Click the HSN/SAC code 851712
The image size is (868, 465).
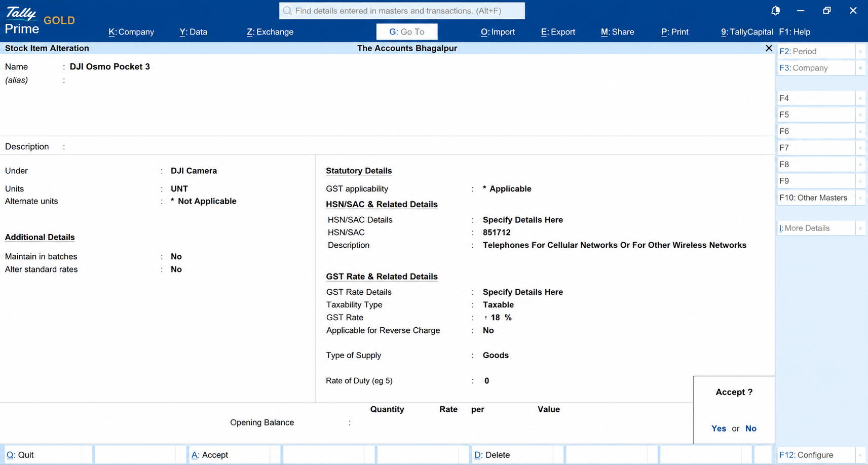(497, 232)
